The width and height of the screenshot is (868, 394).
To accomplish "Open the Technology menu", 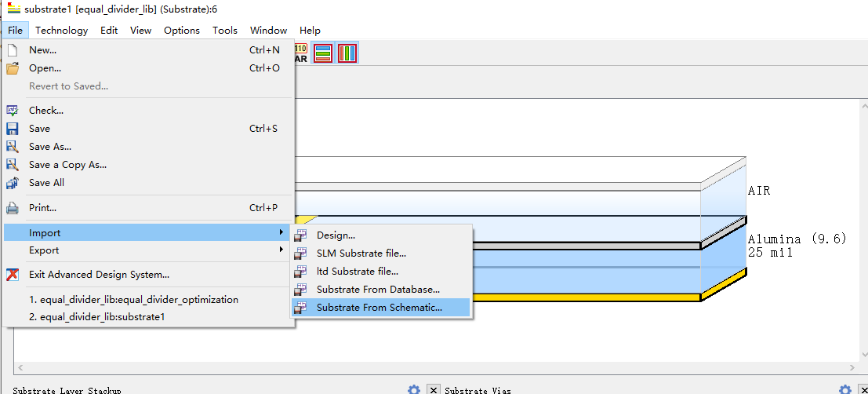I will [x=61, y=30].
